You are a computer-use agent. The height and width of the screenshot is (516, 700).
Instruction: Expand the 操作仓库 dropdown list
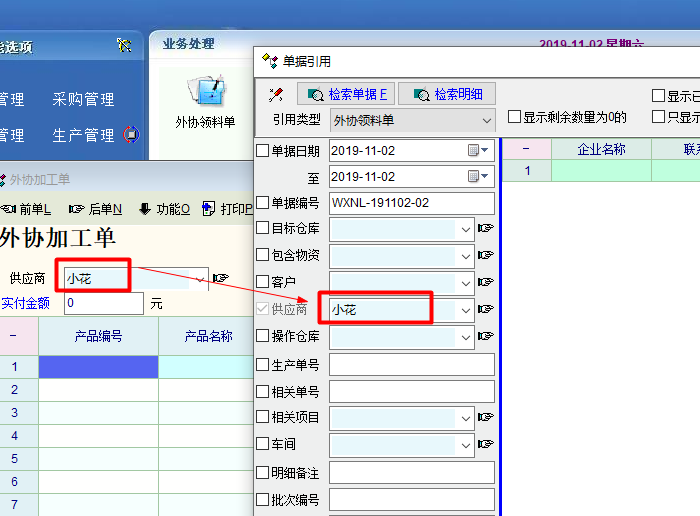pyautogui.click(x=466, y=337)
